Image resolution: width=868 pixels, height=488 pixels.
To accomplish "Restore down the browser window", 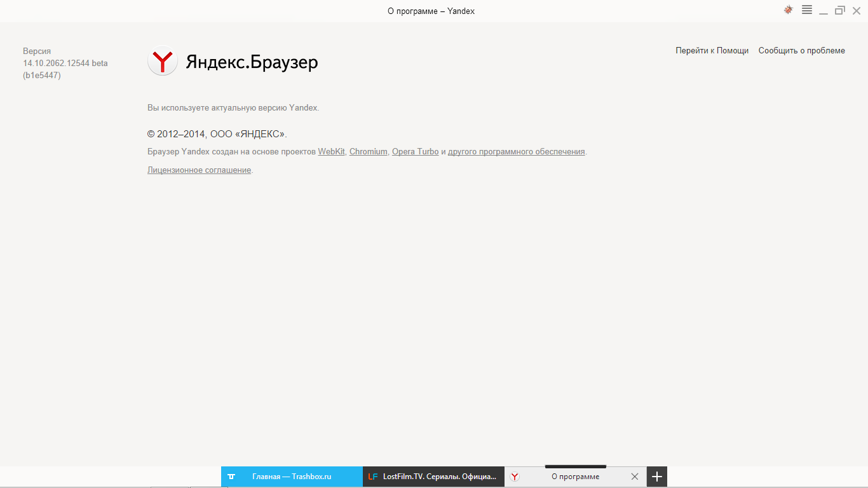I will click(840, 10).
